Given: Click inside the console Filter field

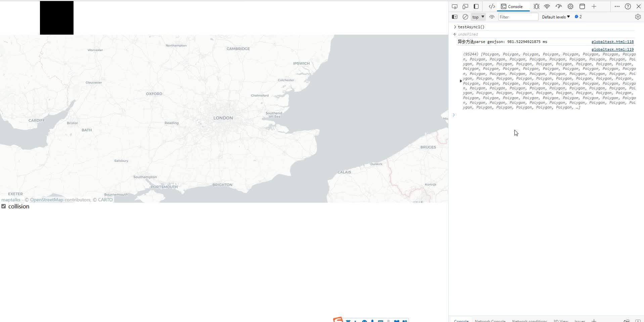Looking at the screenshot, I should click(517, 17).
